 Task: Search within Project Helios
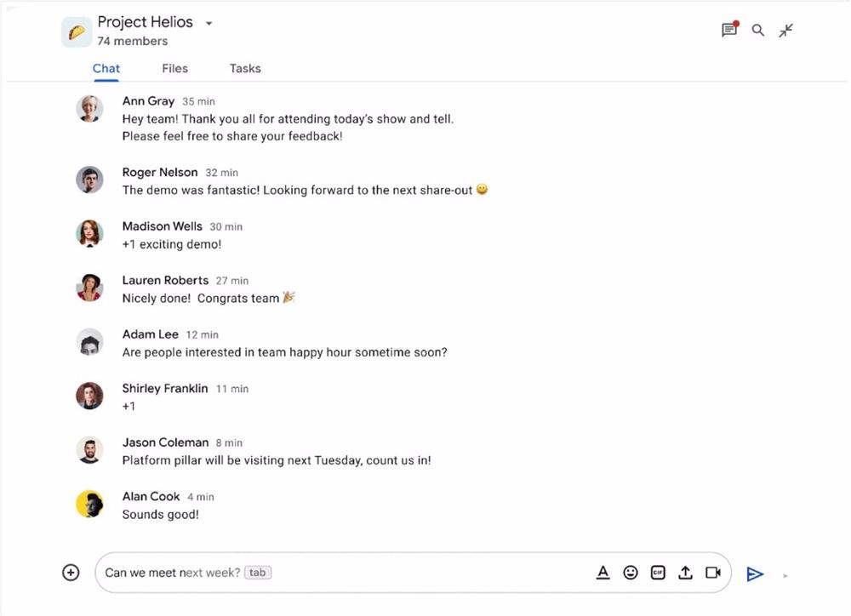pos(757,30)
